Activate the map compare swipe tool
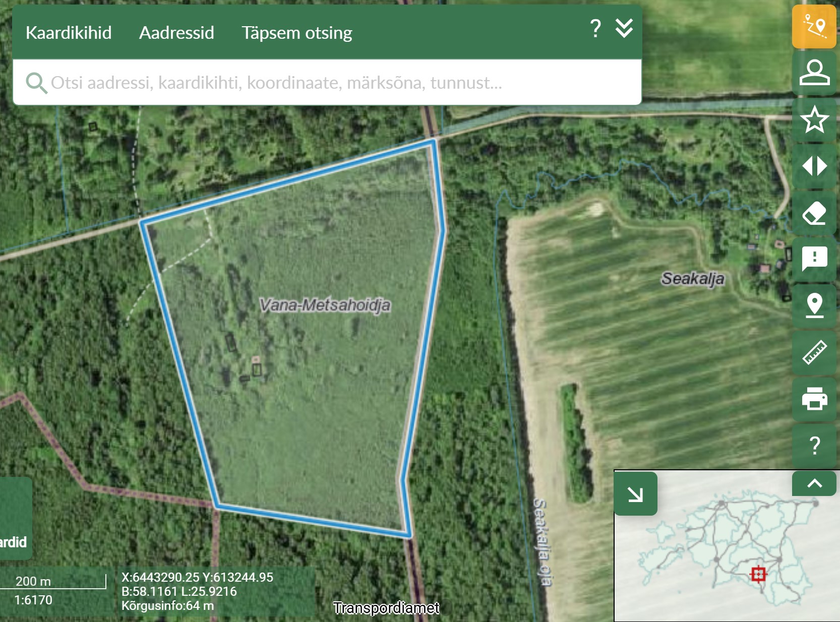 pos(814,166)
